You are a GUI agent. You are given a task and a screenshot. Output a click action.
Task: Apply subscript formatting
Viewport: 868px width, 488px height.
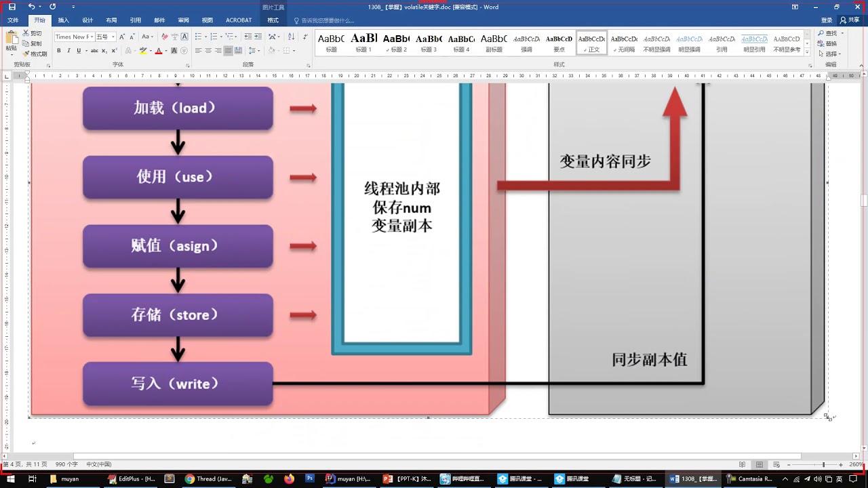click(x=104, y=51)
